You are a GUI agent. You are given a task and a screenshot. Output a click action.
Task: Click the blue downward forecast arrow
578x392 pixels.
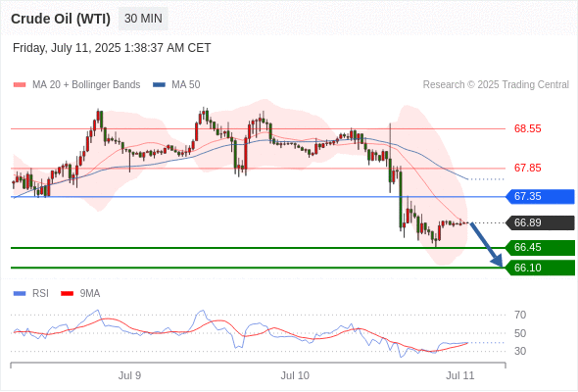pyautogui.click(x=487, y=244)
